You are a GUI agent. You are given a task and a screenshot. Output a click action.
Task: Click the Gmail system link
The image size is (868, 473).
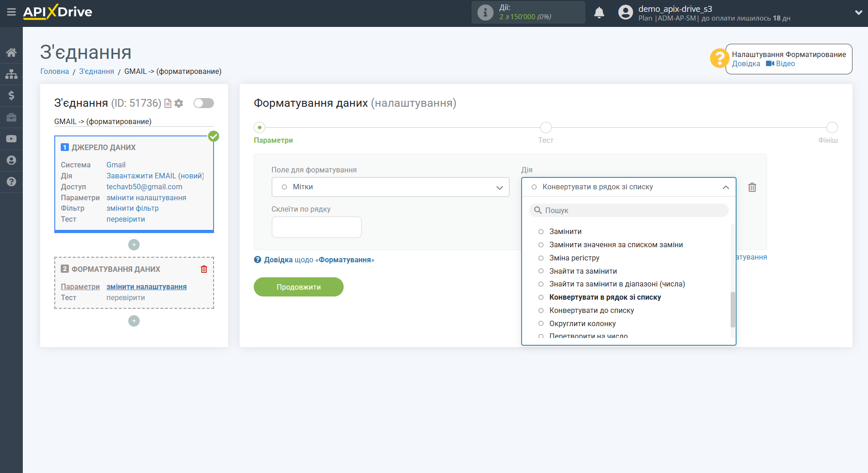coord(116,165)
